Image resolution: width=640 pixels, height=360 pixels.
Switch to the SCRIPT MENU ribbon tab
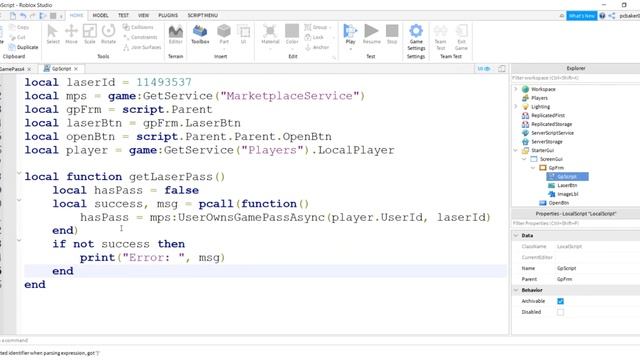[x=203, y=16]
